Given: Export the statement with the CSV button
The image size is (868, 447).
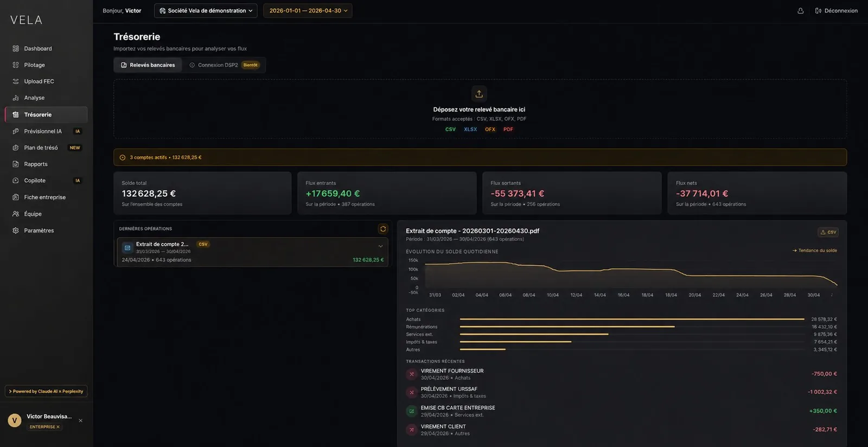Looking at the screenshot, I should 828,232.
